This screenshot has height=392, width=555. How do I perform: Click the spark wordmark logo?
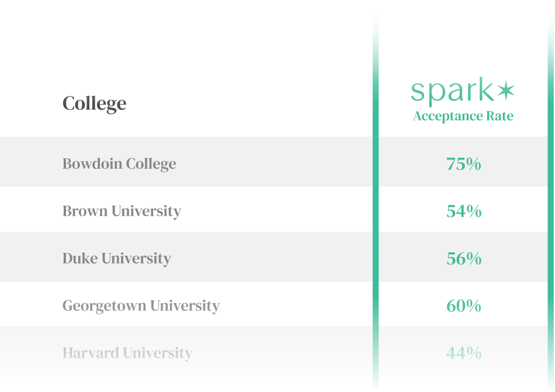click(x=453, y=92)
